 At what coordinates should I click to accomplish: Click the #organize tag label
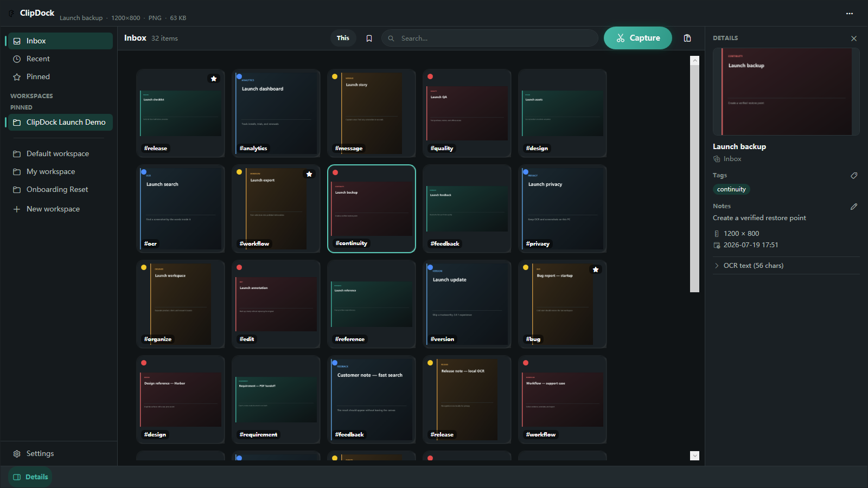pyautogui.click(x=158, y=339)
